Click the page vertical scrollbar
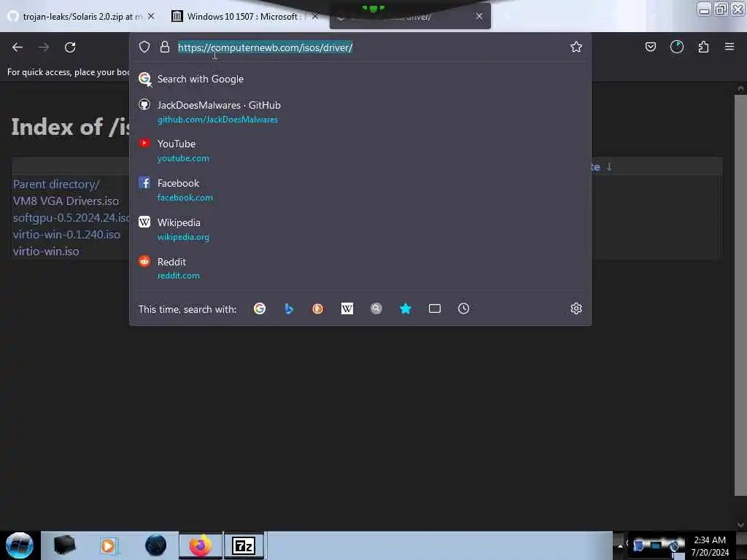Viewport: 747px width, 560px height. 740,295
